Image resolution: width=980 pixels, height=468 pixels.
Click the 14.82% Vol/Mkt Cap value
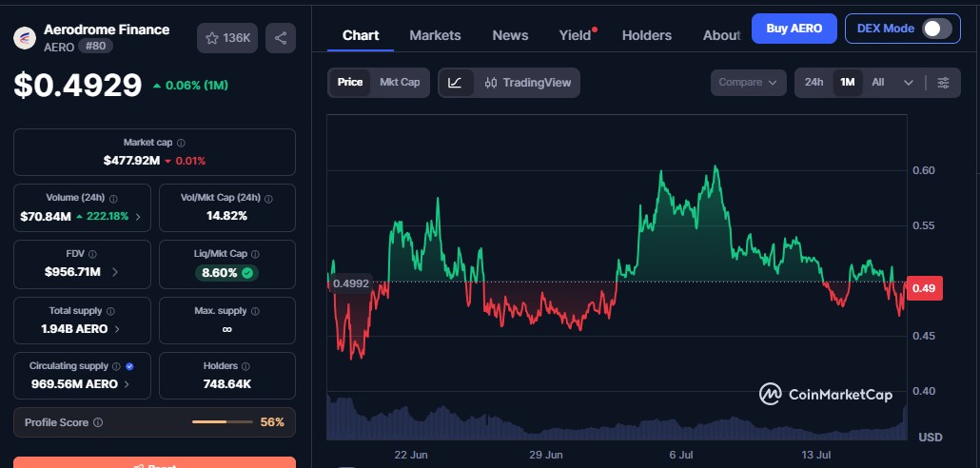[x=226, y=216]
